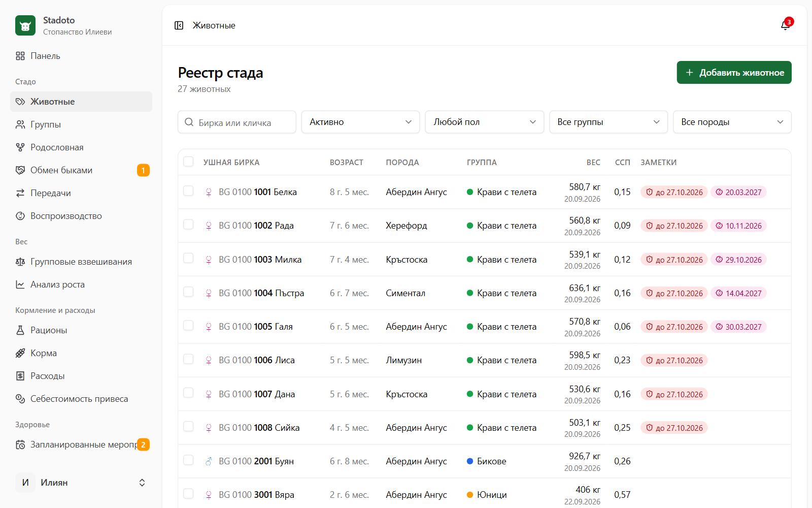
Task: Click the 10.11.2026 pink badge in Рада row
Action: tap(738, 226)
